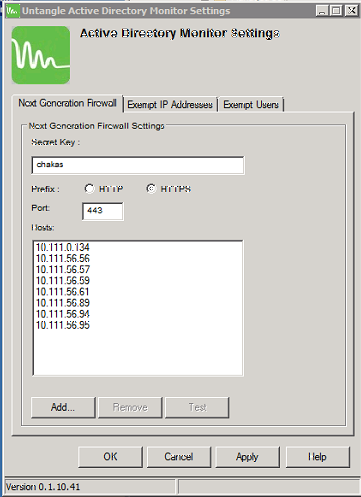Maximize the Monitor Settings window

click(x=336, y=11)
